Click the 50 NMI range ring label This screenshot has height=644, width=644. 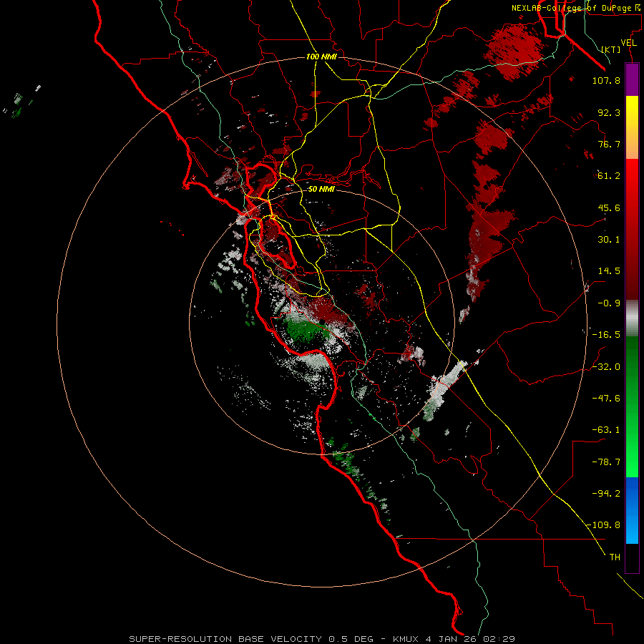click(x=321, y=190)
